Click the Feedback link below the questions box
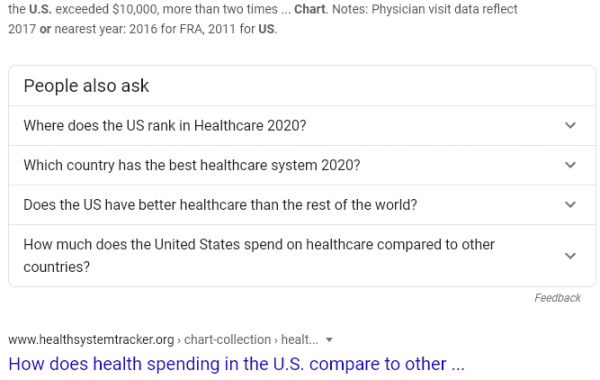 (x=558, y=298)
